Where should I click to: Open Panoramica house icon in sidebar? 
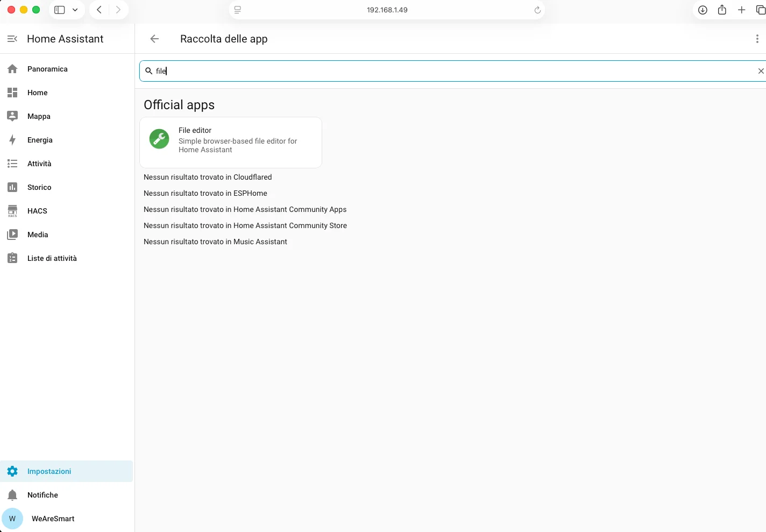point(12,69)
